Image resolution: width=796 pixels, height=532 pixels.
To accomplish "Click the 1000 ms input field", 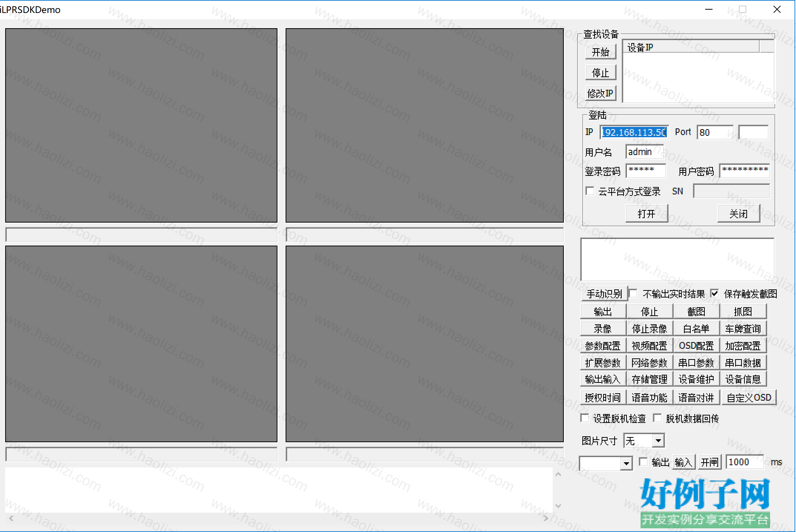I will click(744, 462).
